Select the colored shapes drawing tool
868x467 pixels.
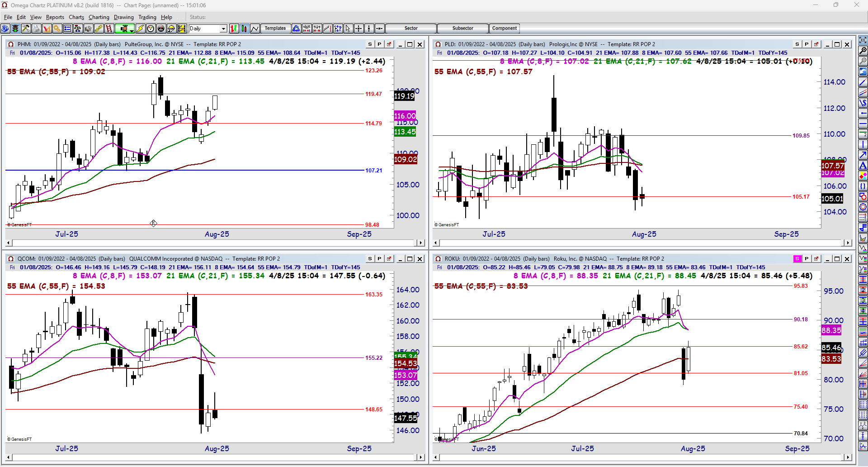click(x=863, y=176)
